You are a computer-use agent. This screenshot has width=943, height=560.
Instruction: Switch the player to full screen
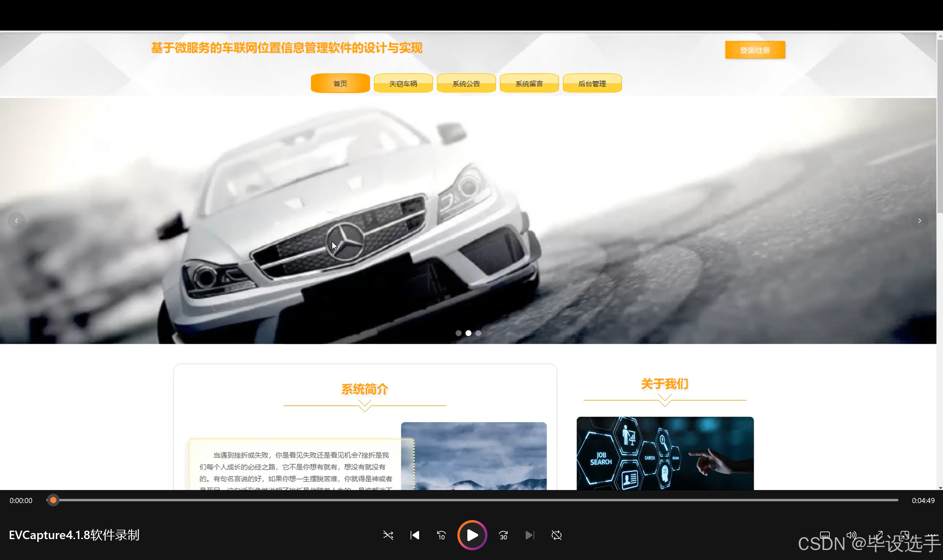click(878, 535)
